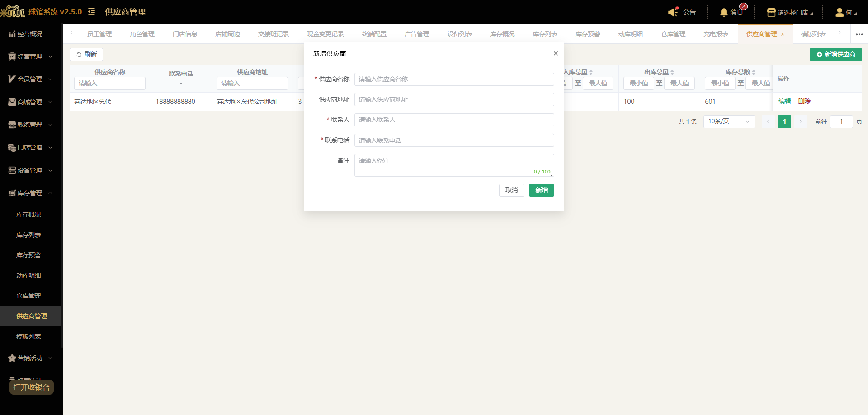Close the 新增供应商 dialog with X
The width and height of the screenshot is (868, 415).
pos(556,53)
